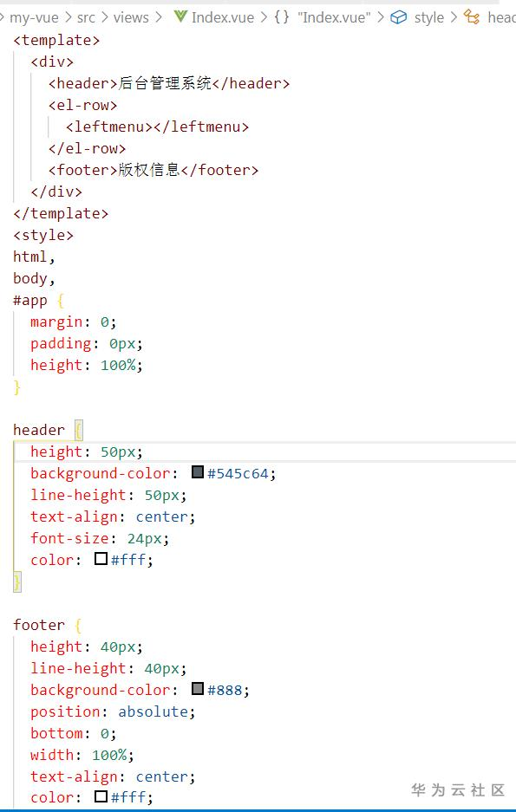Open the src breadcrumb folder
This screenshot has width=516, height=812.
coord(86,17)
